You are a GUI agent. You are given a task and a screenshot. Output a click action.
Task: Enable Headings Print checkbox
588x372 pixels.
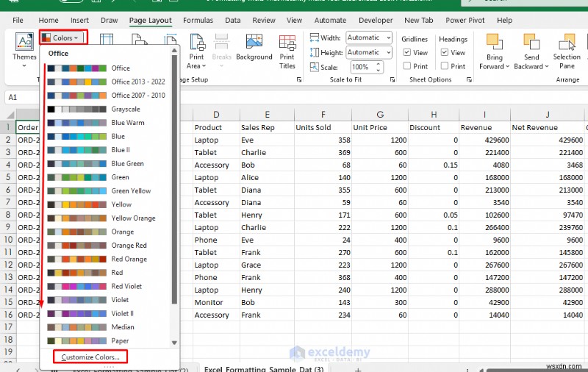[x=445, y=65]
